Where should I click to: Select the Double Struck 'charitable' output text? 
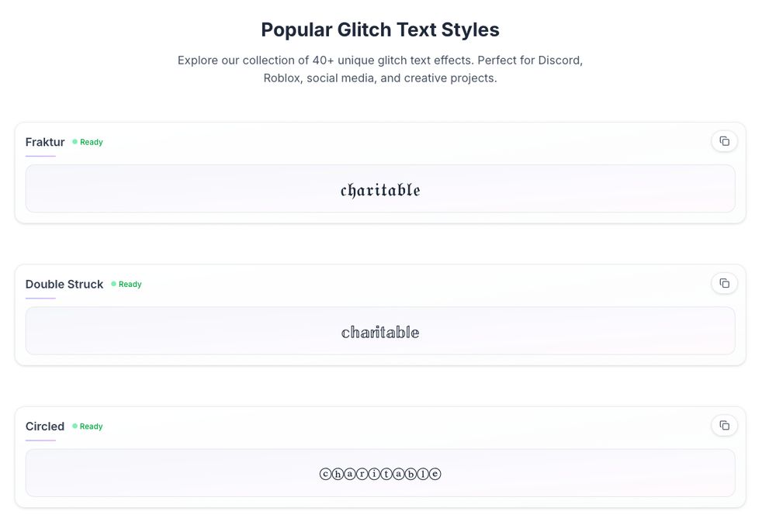(380, 332)
